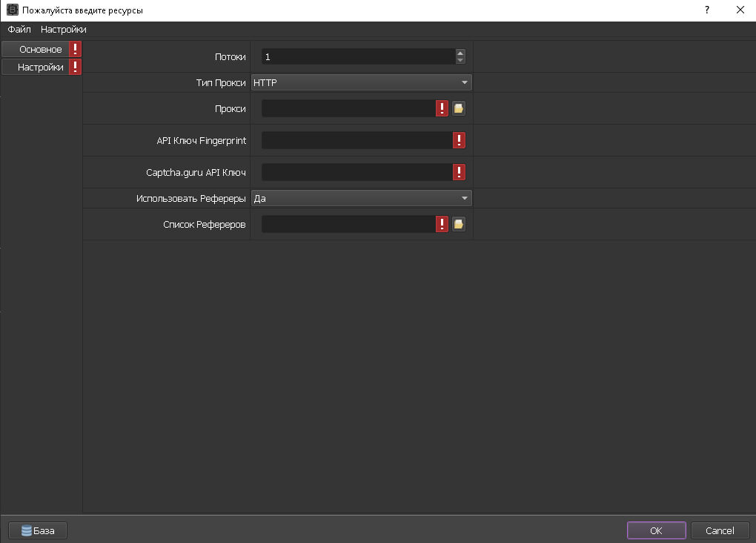Browse file for Прокси with folder icon
756x543 pixels.
(x=459, y=108)
